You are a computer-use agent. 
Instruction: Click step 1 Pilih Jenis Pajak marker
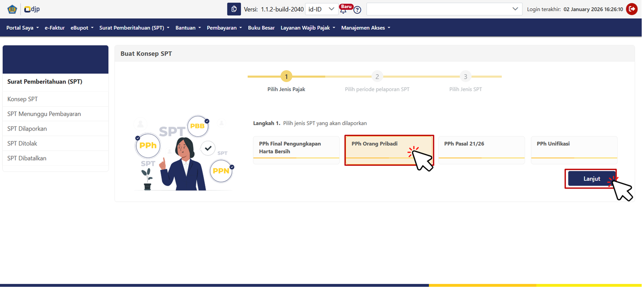click(x=286, y=77)
